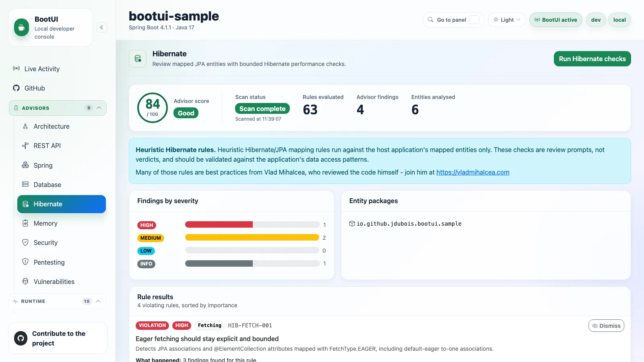
Task: Click 'Eager fetching should stay explicit and bounded'
Action: point(207,339)
